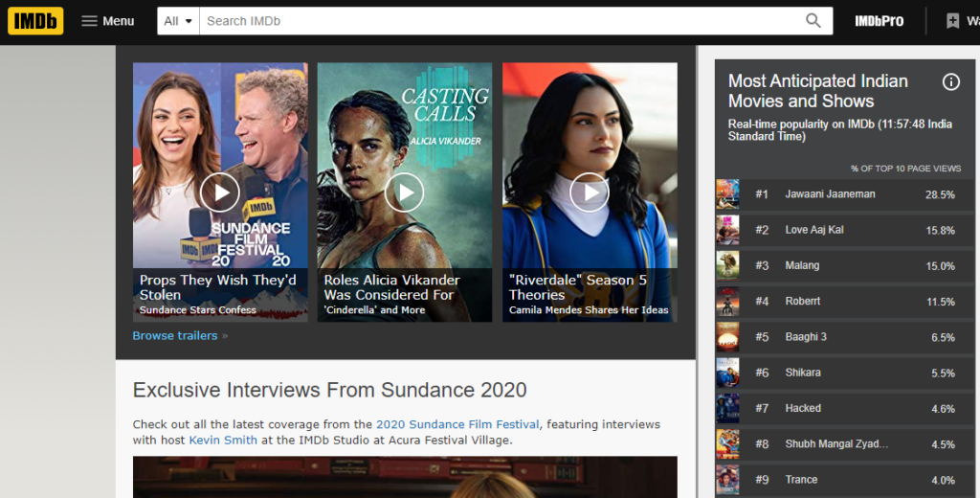
Task: Click the IMDb logo
Action: [x=36, y=21]
